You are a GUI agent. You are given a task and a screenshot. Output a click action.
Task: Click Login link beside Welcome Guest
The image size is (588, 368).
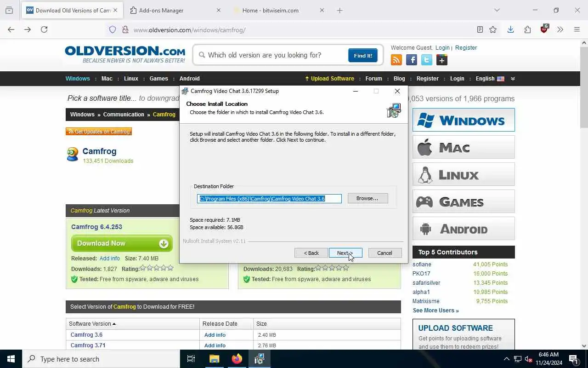pyautogui.click(x=442, y=48)
